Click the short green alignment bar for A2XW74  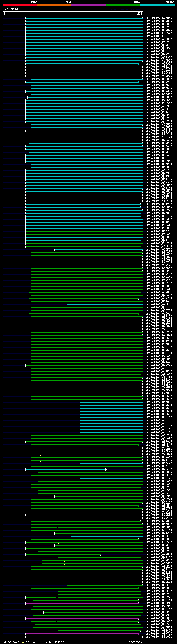(63, 554)
